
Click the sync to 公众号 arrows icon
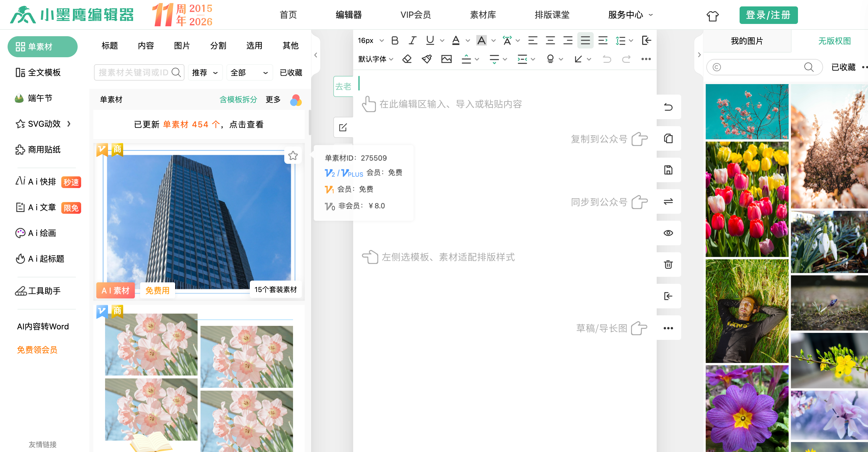(x=668, y=201)
